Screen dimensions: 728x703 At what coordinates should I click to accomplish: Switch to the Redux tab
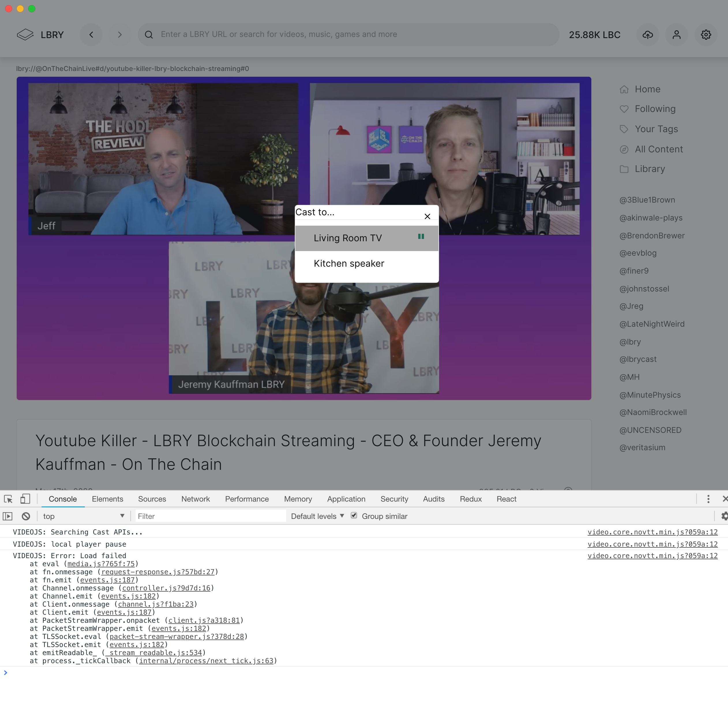[471, 499]
